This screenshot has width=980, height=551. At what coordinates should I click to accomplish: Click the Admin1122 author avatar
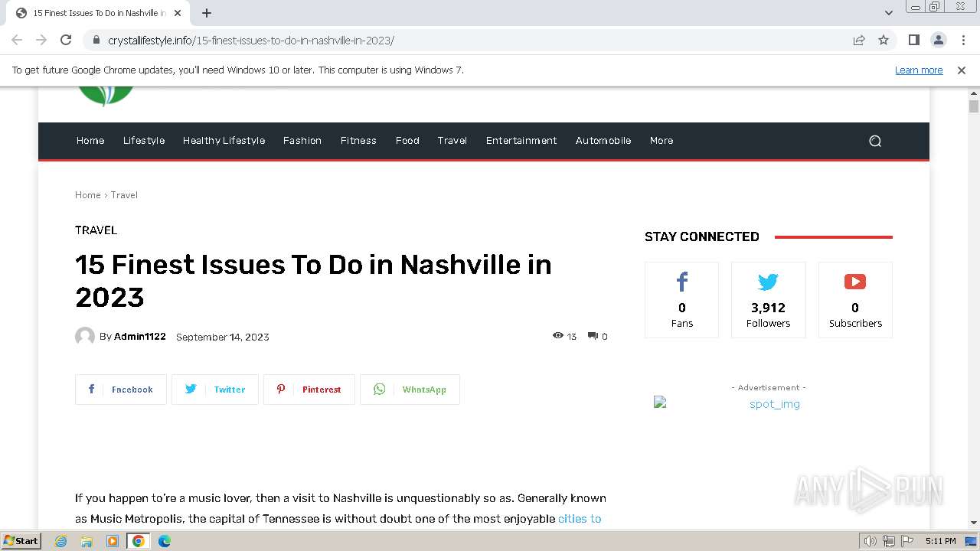point(85,337)
